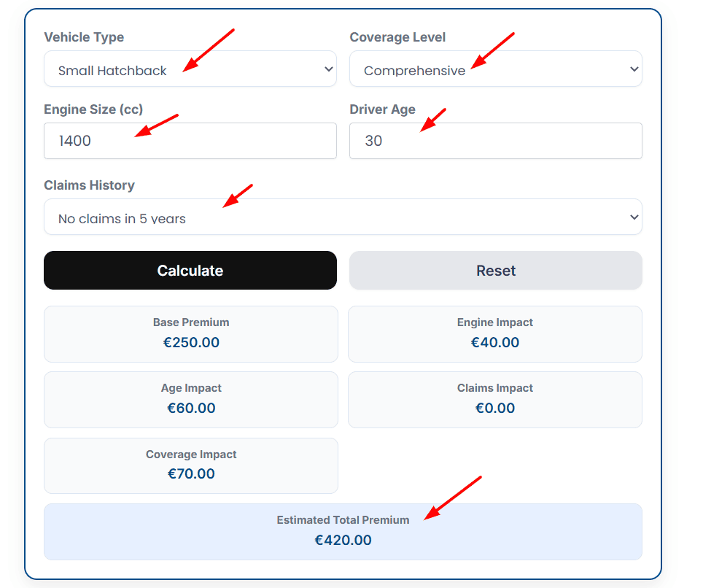Viewport: 703px width, 588px height.
Task: Click the €420.00 total value
Action: coord(343,540)
